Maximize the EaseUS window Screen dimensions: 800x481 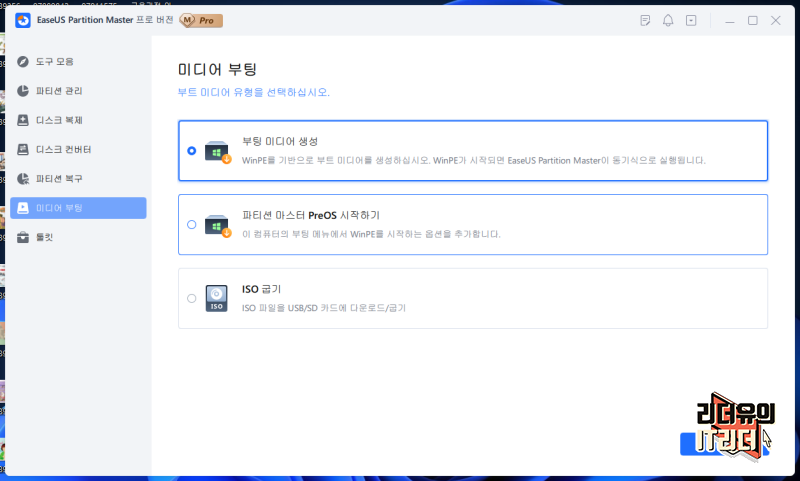[753, 20]
